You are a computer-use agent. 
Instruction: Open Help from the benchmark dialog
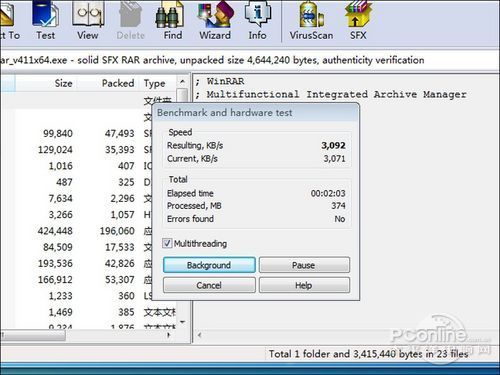[304, 285]
